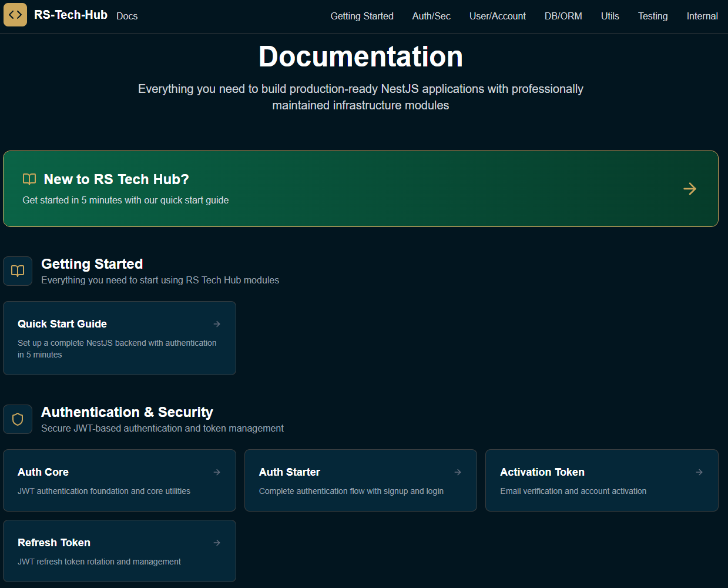Open the Refresh Token documentation card
728x588 pixels.
click(119, 551)
